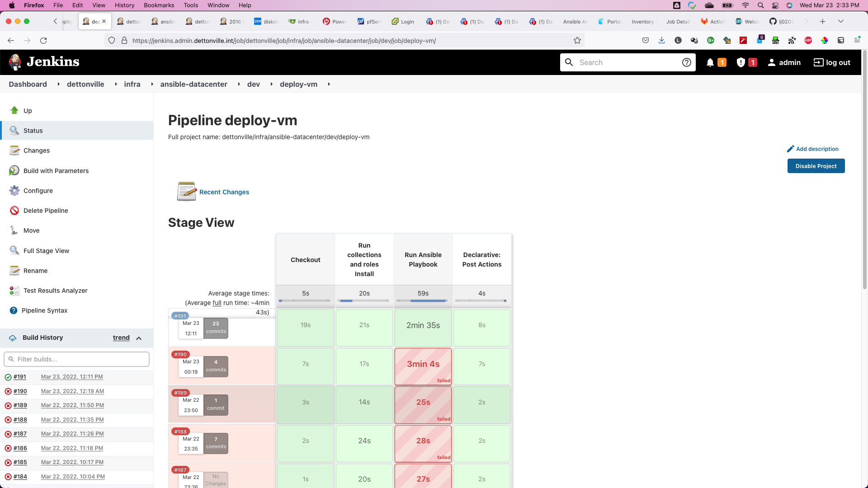Expand the breadcrumb arrow after deploy-vm

329,84
